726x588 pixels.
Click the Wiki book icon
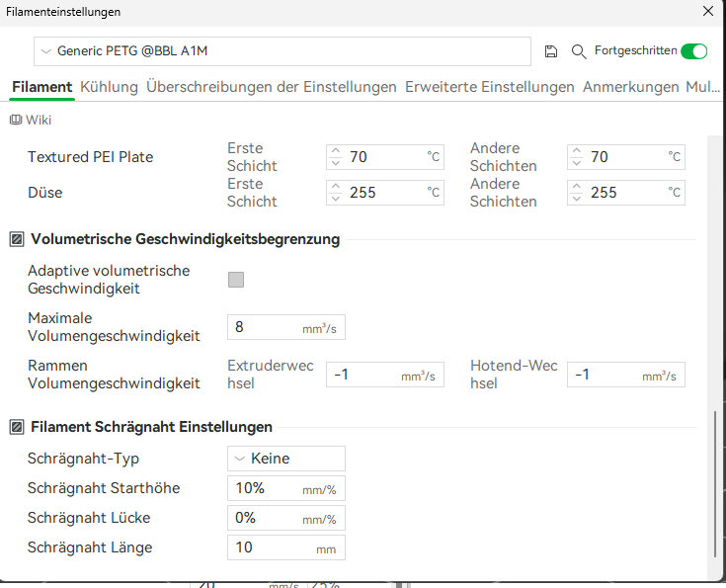(x=16, y=120)
